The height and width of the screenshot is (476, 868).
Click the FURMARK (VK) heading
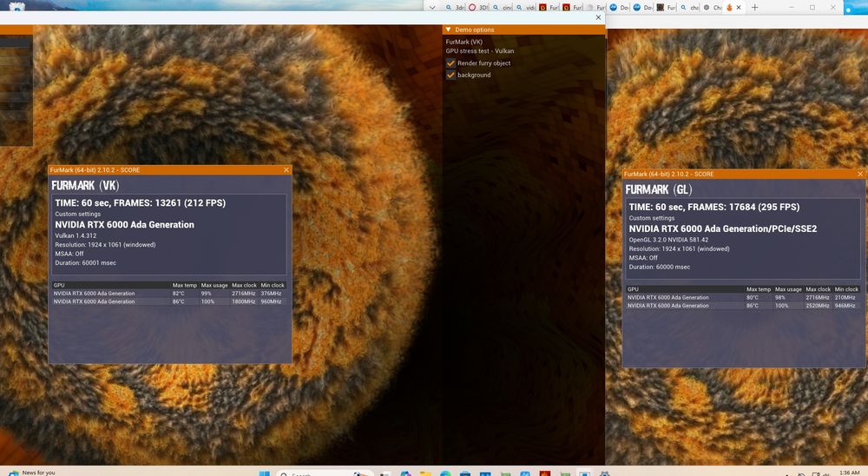85,186
